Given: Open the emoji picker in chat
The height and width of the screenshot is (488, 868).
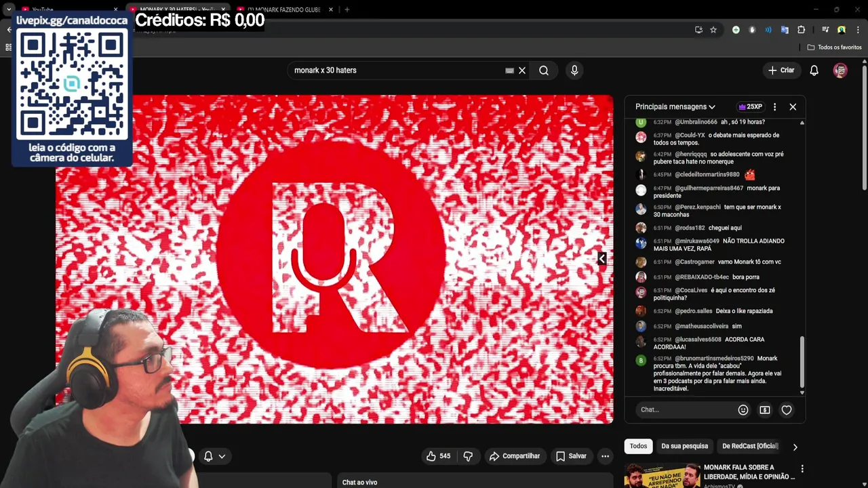Looking at the screenshot, I should click(743, 410).
